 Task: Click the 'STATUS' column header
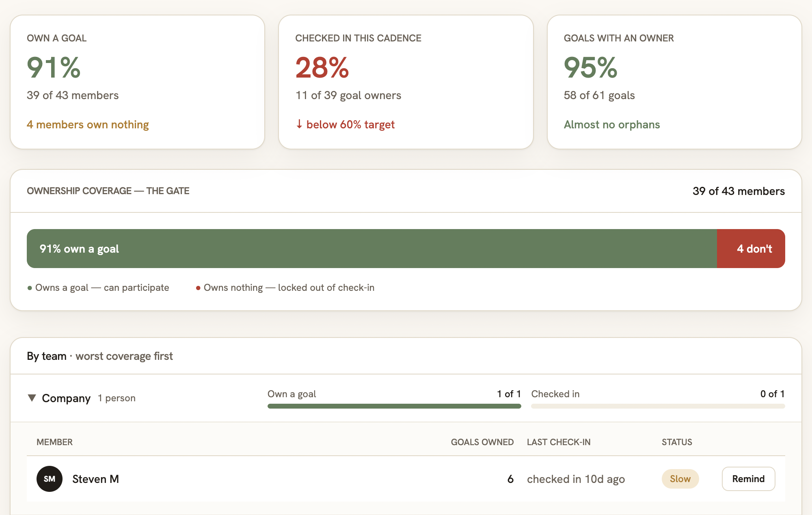[x=677, y=442]
